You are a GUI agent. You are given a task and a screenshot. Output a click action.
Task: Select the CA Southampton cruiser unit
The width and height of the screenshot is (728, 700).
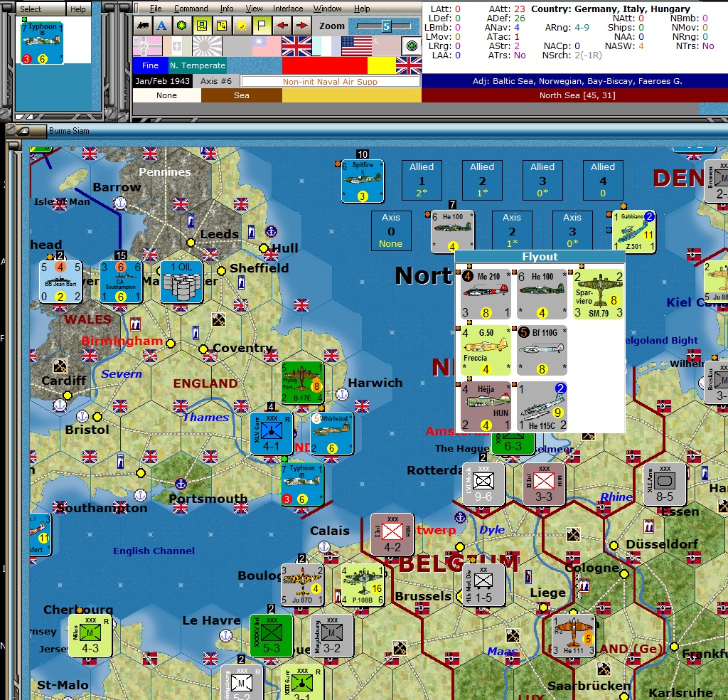tap(121, 282)
